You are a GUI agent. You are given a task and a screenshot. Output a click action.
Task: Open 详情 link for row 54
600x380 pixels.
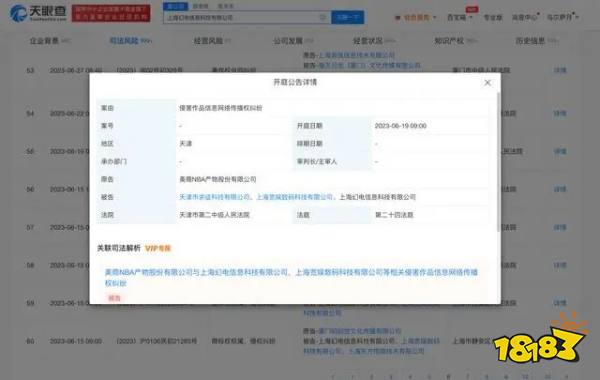560,114
